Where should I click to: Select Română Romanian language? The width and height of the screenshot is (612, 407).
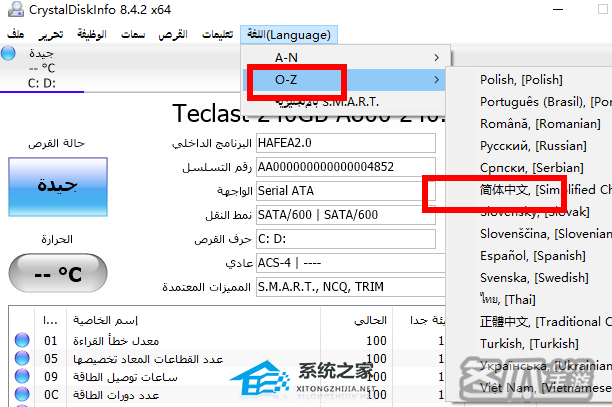540,124
